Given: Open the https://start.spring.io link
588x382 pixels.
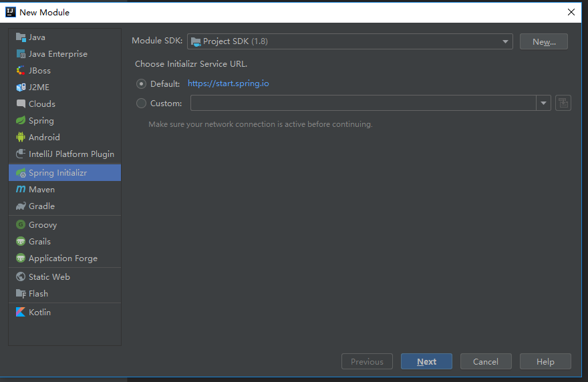Looking at the screenshot, I should [229, 83].
